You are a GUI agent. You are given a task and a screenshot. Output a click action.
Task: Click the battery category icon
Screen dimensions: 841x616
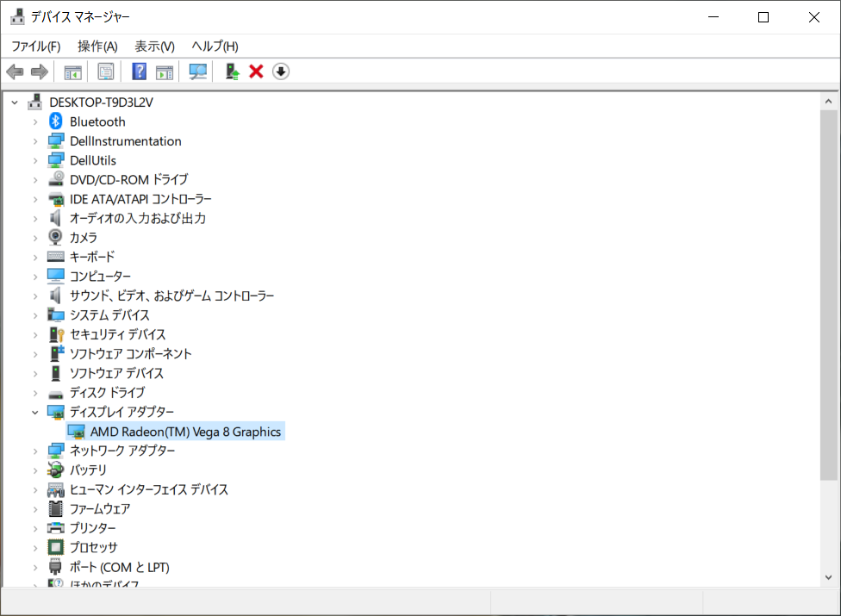55,470
